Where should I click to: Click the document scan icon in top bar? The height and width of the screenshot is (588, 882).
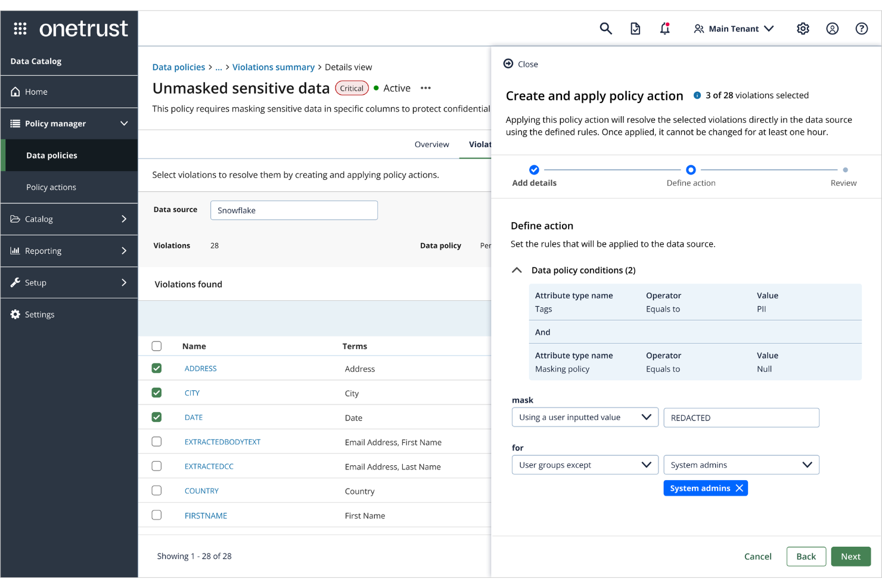(635, 28)
